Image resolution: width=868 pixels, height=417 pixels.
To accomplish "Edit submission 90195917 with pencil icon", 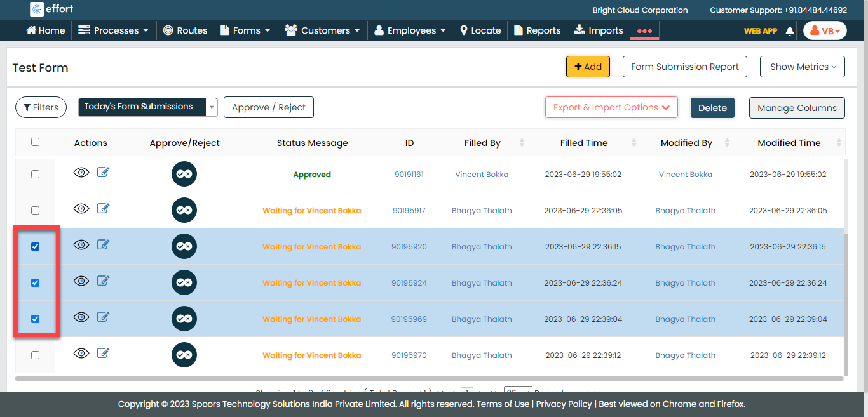I will pos(103,209).
